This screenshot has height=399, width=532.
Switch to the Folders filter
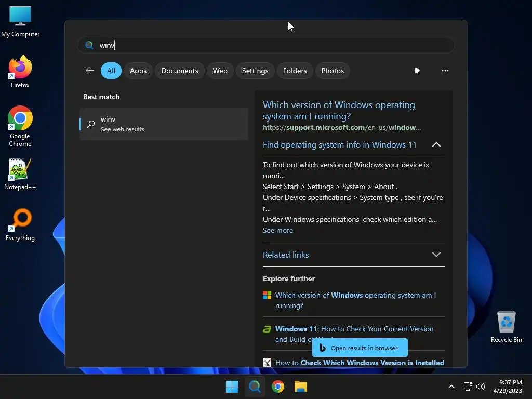(295, 71)
